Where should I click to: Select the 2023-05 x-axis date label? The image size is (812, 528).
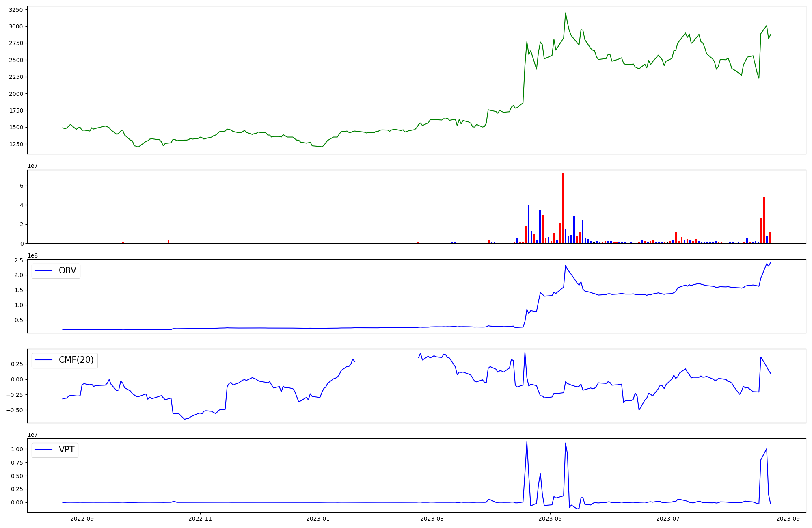click(550, 518)
